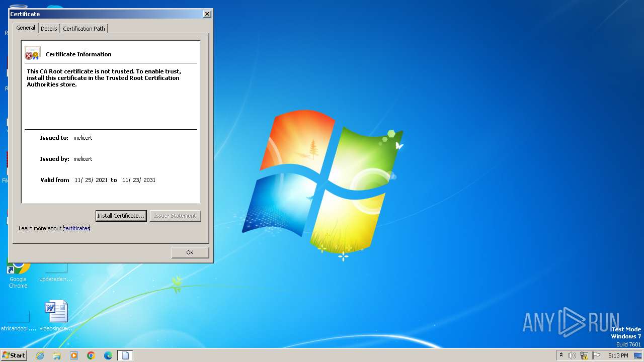The width and height of the screenshot is (644, 362).
Task: Click the Issuer Statement button
Action: (175, 216)
